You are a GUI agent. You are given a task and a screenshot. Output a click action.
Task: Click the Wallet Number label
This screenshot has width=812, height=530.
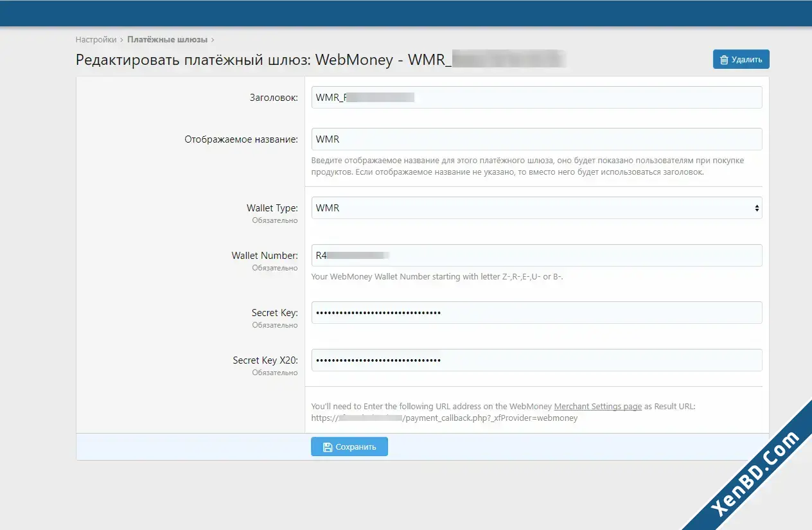(x=265, y=256)
